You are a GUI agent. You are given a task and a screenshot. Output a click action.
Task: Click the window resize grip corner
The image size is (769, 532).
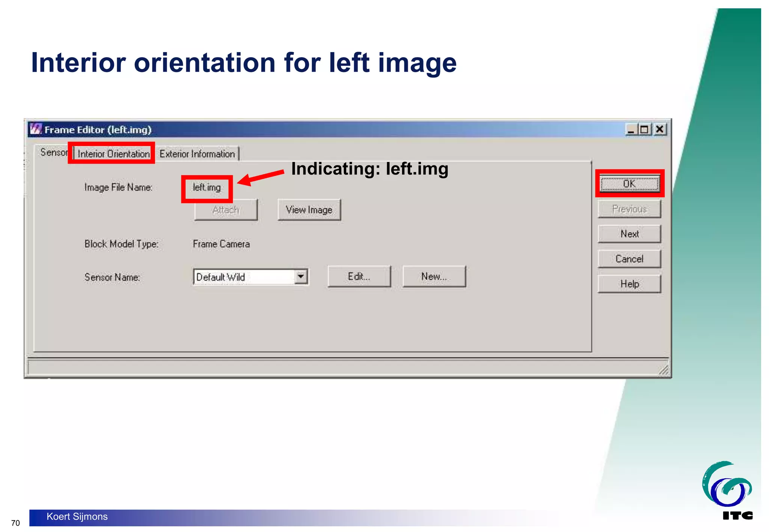(664, 370)
